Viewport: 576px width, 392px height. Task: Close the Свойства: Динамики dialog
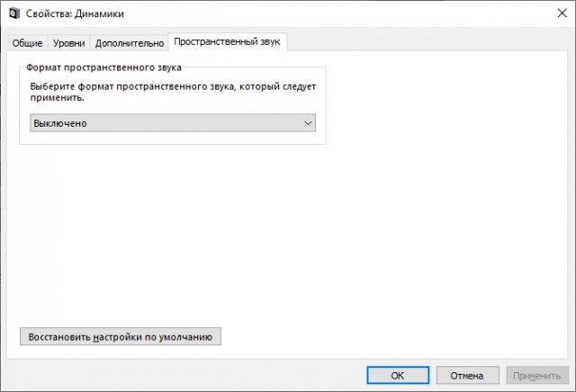[557, 13]
